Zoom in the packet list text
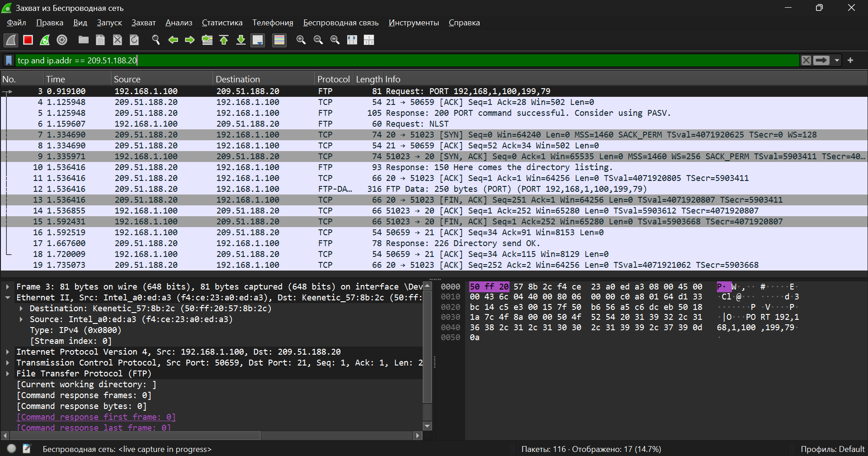Image resolution: width=868 pixels, height=456 pixels. click(x=301, y=40)
